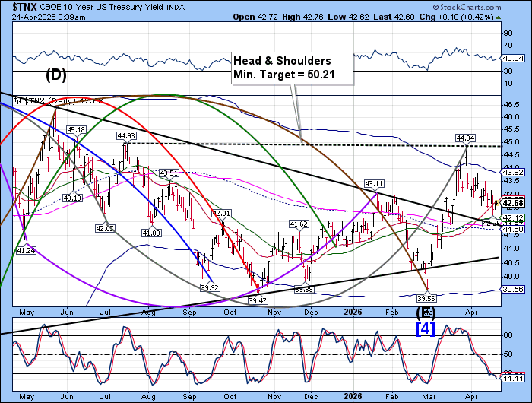Image resolution: width=532 pixels, height=403 pixels.
Task: Click the Chg +0.18 value in header
Action: point(460,17)
